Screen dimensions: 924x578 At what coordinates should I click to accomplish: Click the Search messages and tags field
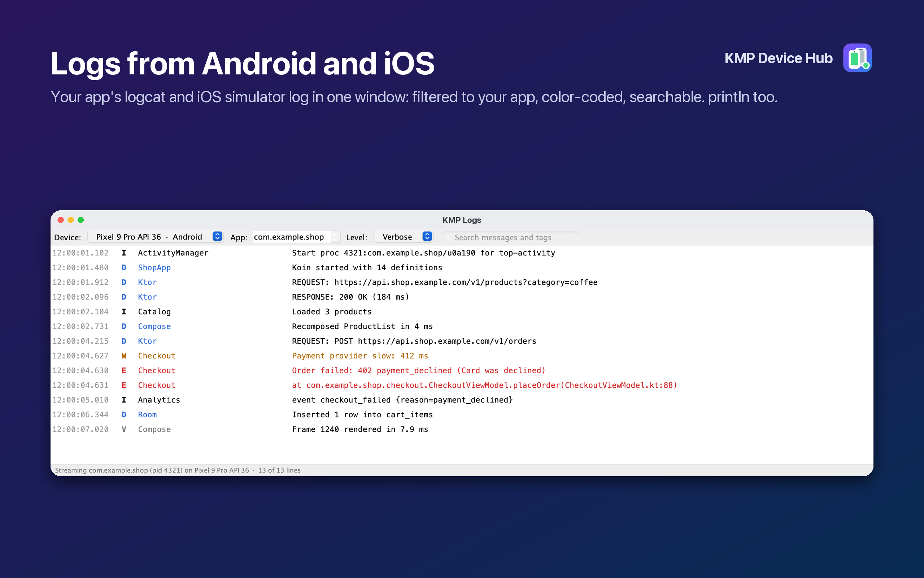[510, 237]
